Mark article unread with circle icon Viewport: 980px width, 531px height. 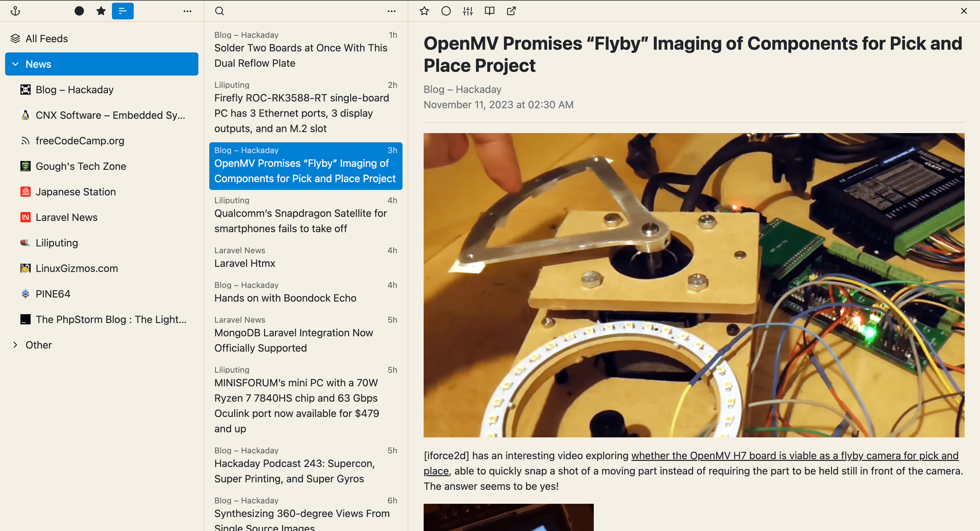446,11
